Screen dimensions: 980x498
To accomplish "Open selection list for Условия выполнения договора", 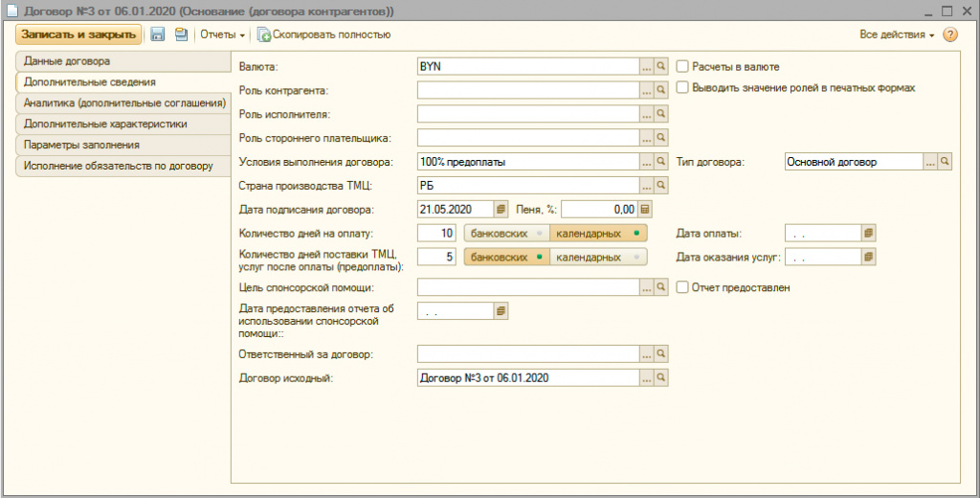I will [646, 162].
